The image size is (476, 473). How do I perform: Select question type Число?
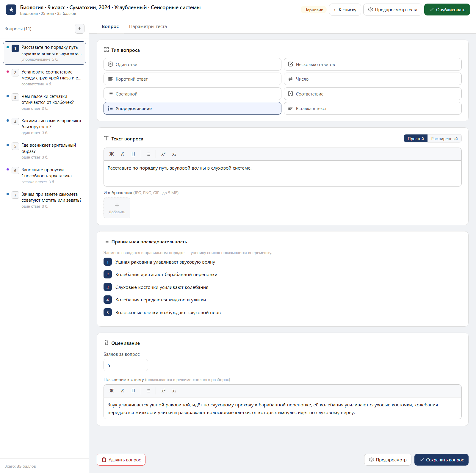click(x=372, y=79)
